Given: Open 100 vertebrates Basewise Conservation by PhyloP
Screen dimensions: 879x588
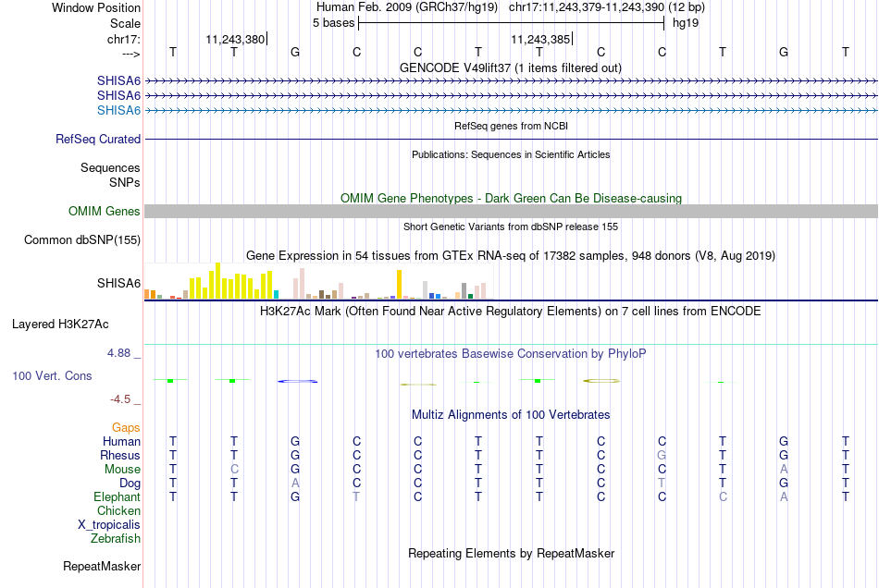Looking at the screenshot, I should tap(511, 353).
